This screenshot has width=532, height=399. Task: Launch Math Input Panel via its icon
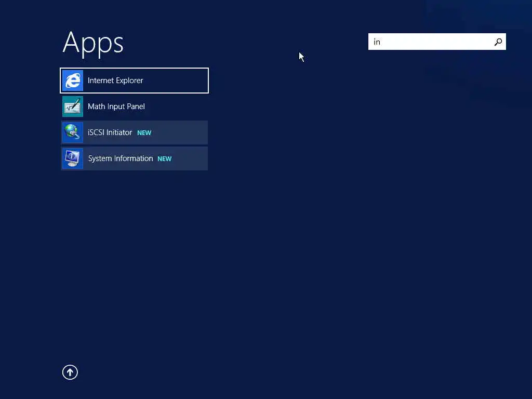click(x=73, y=107)
